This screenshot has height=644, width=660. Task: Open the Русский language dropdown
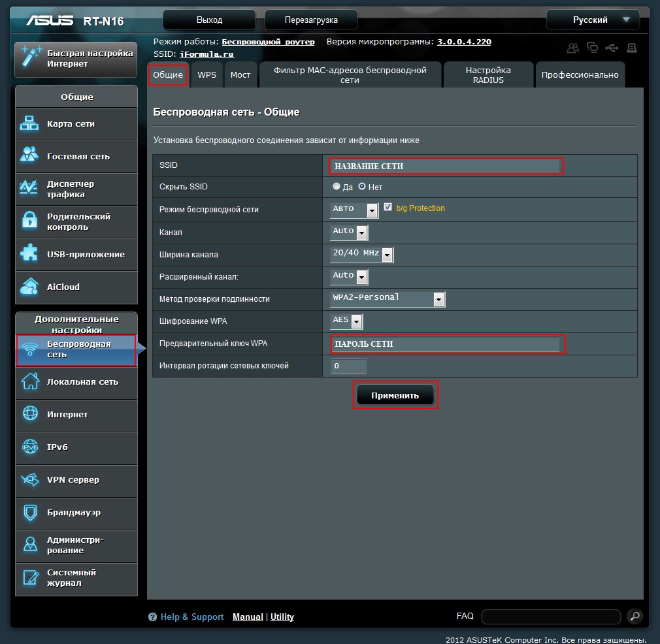[x=593, y=20]
